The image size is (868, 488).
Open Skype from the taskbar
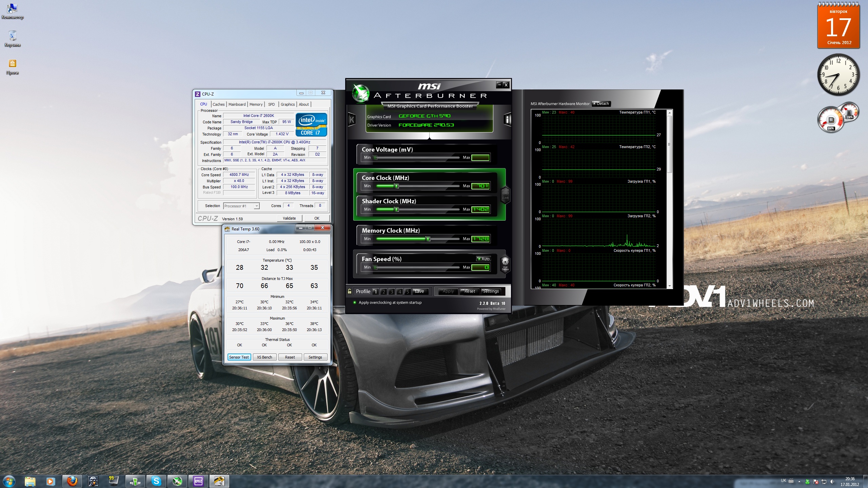click(156, 481)
